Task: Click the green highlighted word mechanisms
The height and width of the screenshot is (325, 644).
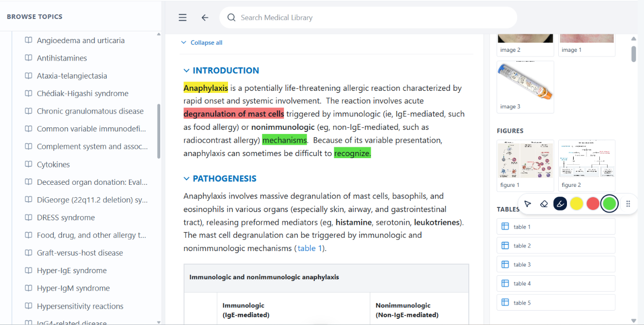Action: (285, 140)
